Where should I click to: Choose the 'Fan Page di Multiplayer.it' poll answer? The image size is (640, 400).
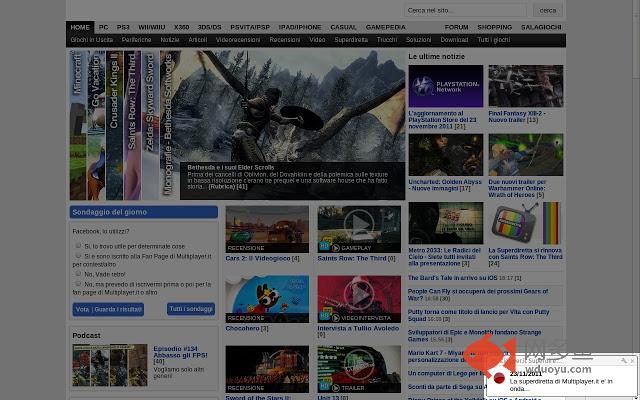pos(78,257)
